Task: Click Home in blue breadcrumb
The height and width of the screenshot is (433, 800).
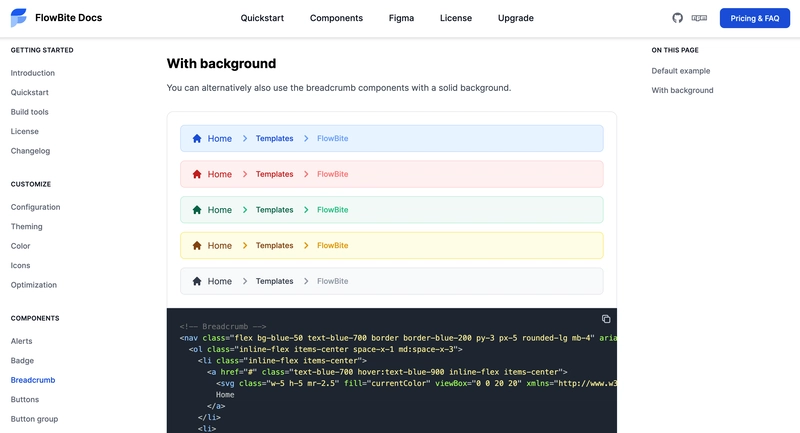Action: tap(219, 138)
